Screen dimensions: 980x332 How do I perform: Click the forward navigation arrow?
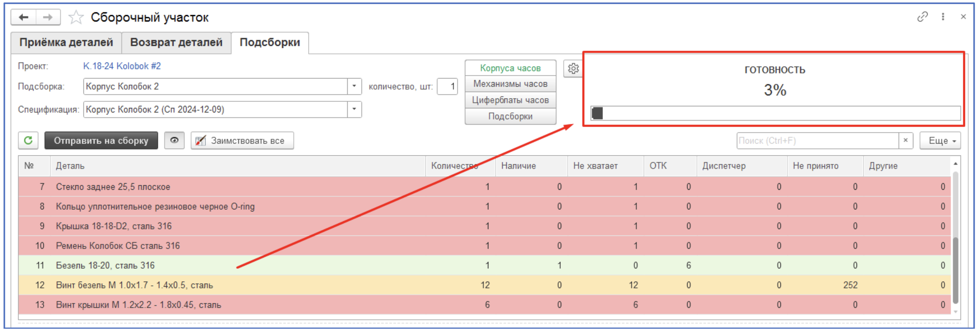pyautogui.click(x=48, y=17)
